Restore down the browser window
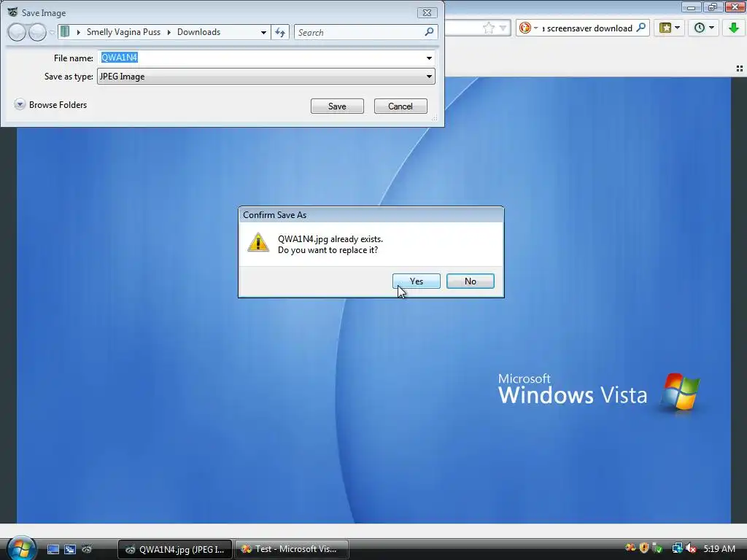 pyautogui.click(x=713, y=7)
